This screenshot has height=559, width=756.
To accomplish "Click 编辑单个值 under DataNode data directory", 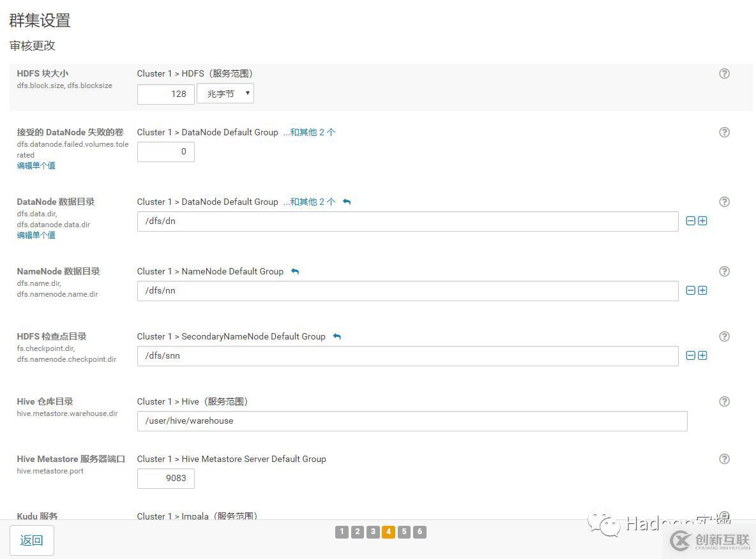I will pos(36,235).
